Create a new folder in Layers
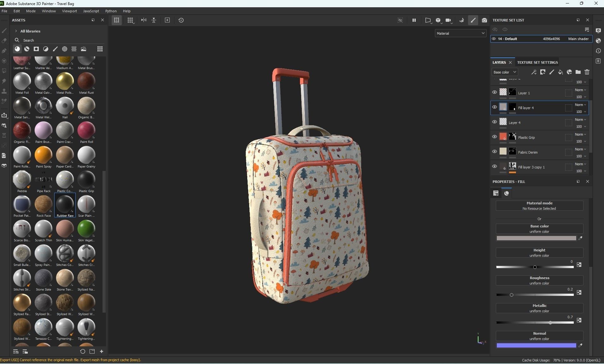 [x=578, y=72]
